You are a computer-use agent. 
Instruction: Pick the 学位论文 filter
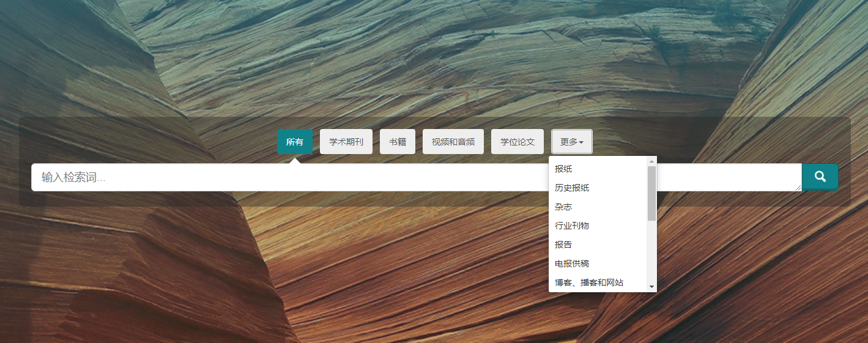coord(517,142)
